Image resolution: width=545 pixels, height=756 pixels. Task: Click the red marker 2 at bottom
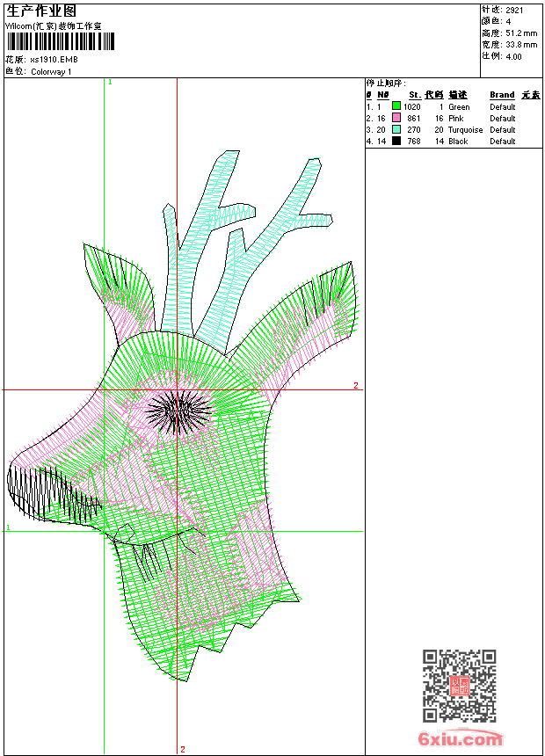tap(182, 749)
